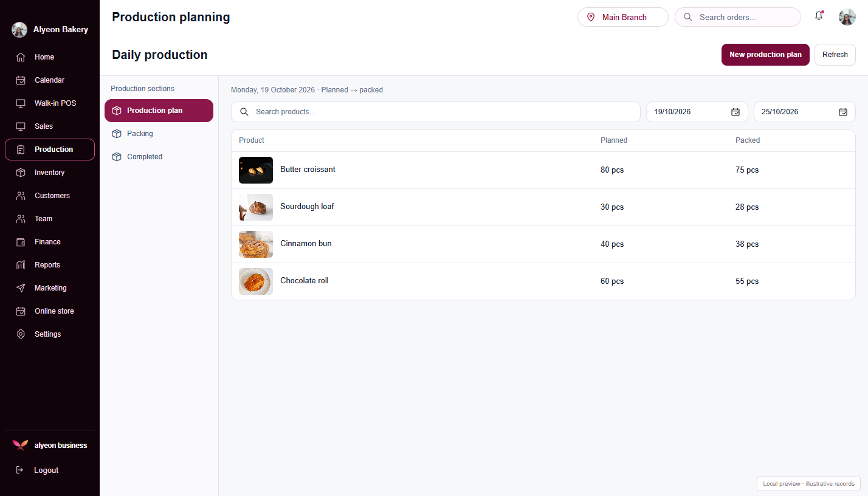Viewport: 868px width, 496px height.
Task: Open the Team menu item
Action: click(50, 219)
